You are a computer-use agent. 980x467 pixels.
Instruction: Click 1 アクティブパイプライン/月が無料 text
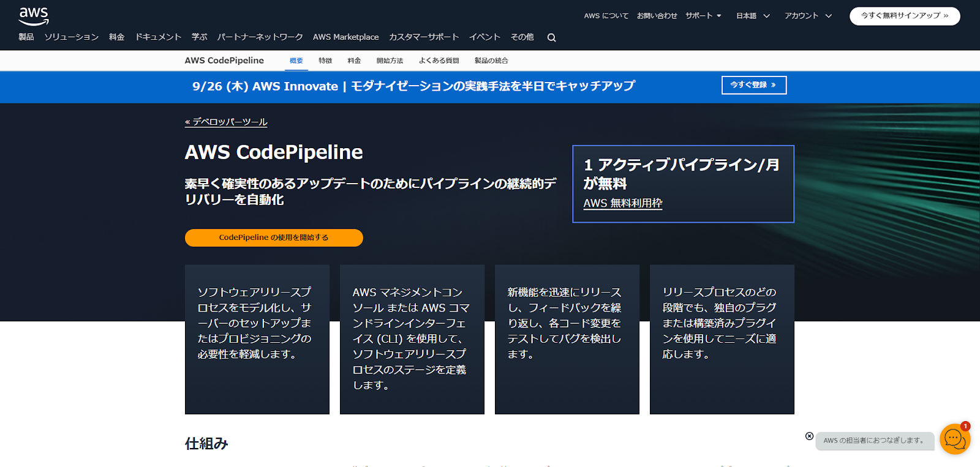tap(681, 174)
